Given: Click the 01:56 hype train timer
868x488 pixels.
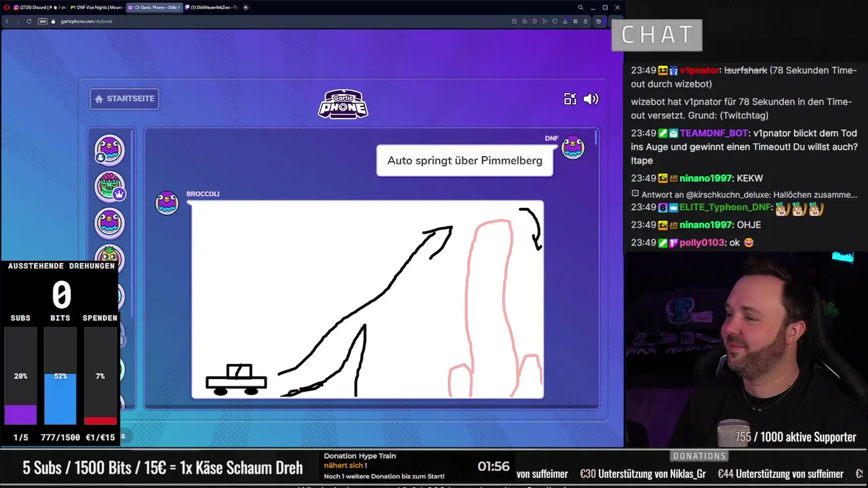Looking at the screenshot, I should [x=493, y=466].
